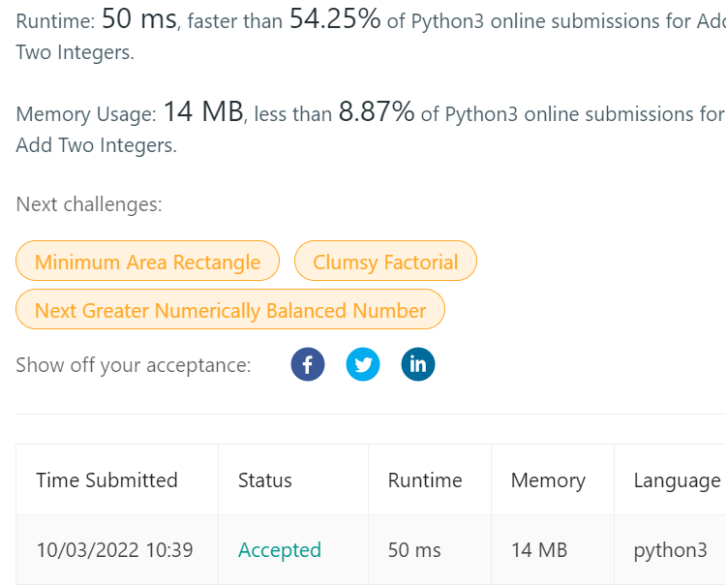Open Next Greater Numerically Balanced Number challenge

click(230, 310)
